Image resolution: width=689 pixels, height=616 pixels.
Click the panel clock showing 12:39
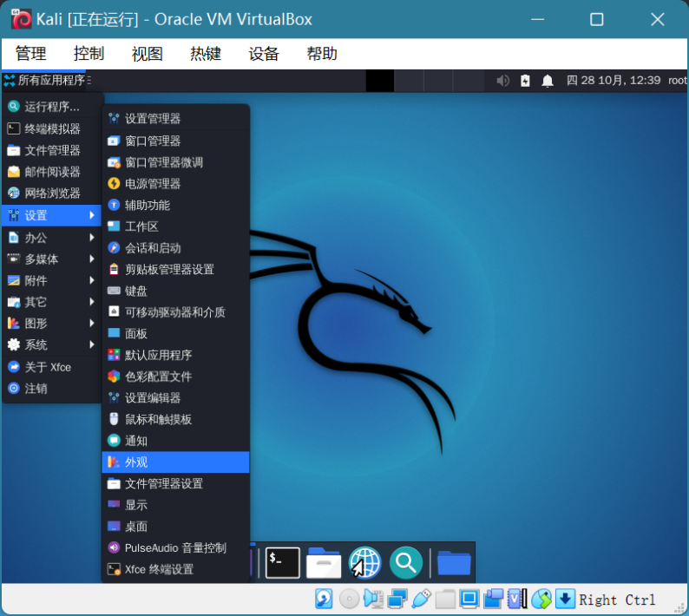click(x=614, y=81)
